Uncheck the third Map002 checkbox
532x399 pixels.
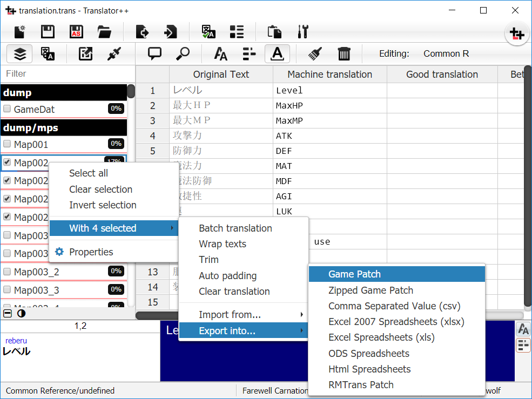coord(7,199)
